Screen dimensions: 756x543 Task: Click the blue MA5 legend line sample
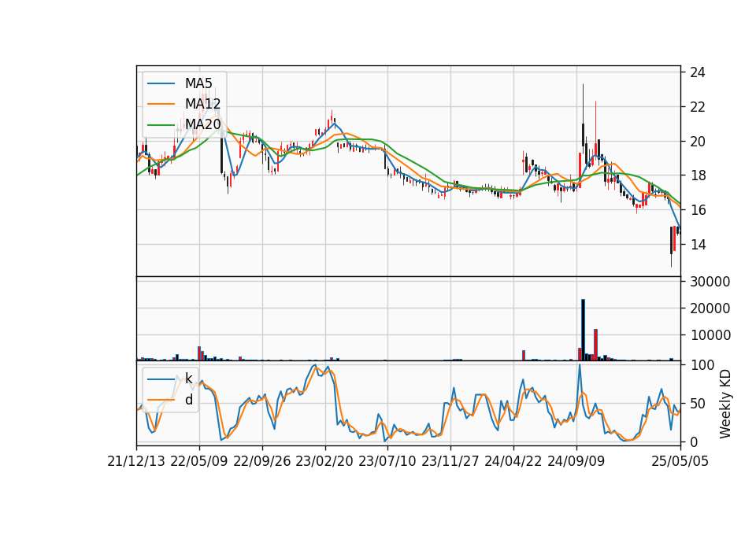pos(161,83)
